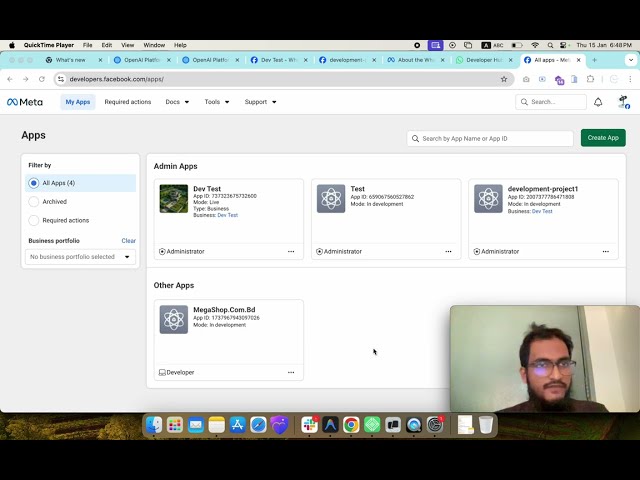The width and height of the screenshot is (640, 480).
Task: Open Test app atom icon
Action: click(331, 199)
